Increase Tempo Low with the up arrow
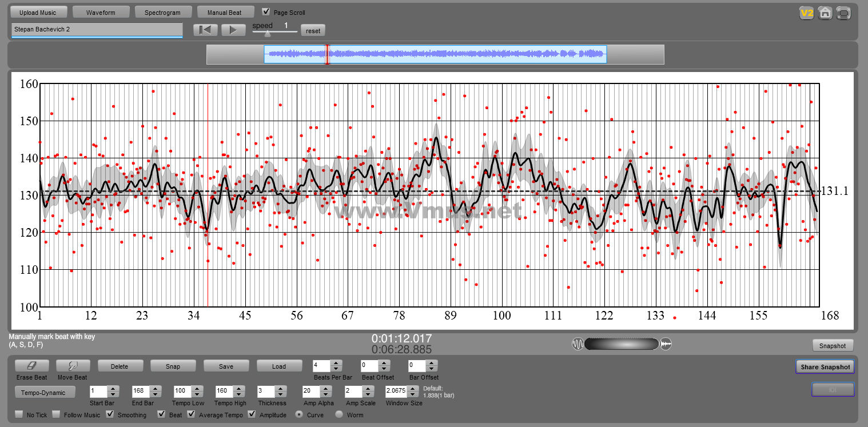868x427 pixels. (197, 389)
